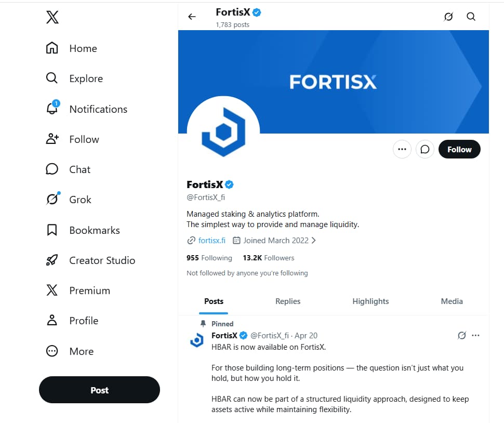Open the Grok icon in the profile header

(448, 17)
